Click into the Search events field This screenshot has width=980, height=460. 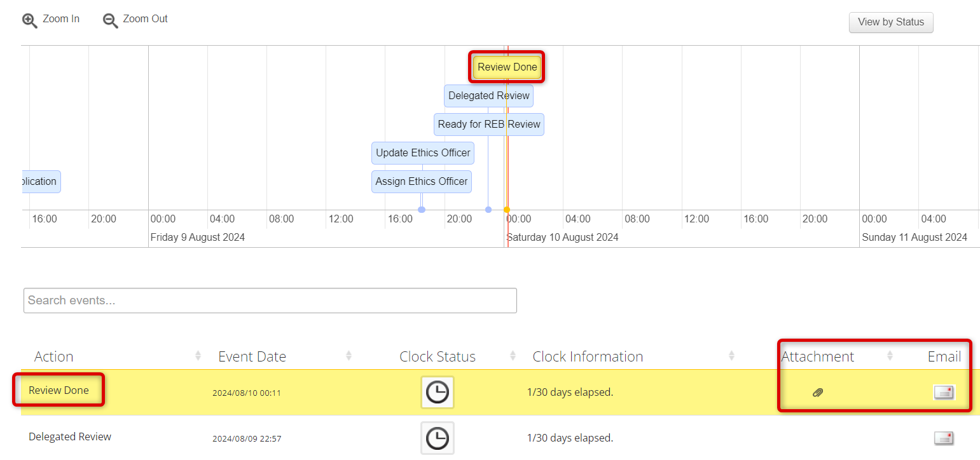(270, 301)
